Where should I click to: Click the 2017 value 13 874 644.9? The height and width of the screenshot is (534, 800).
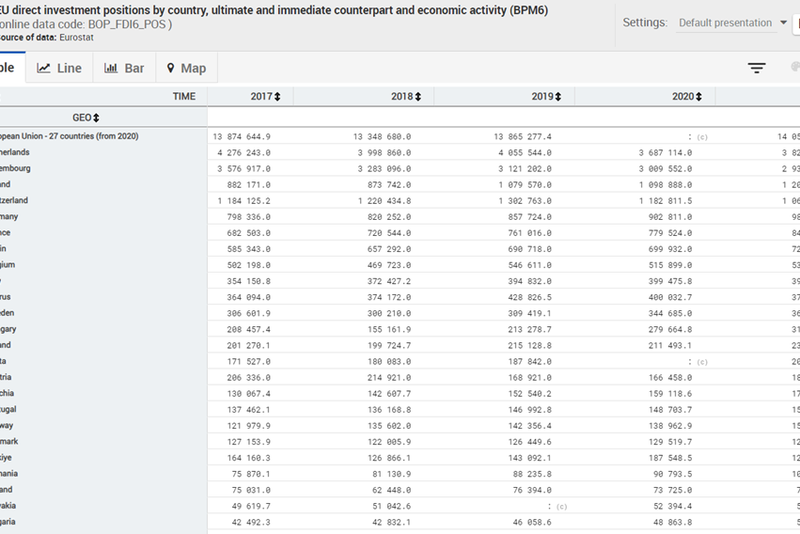coord(241,136)
